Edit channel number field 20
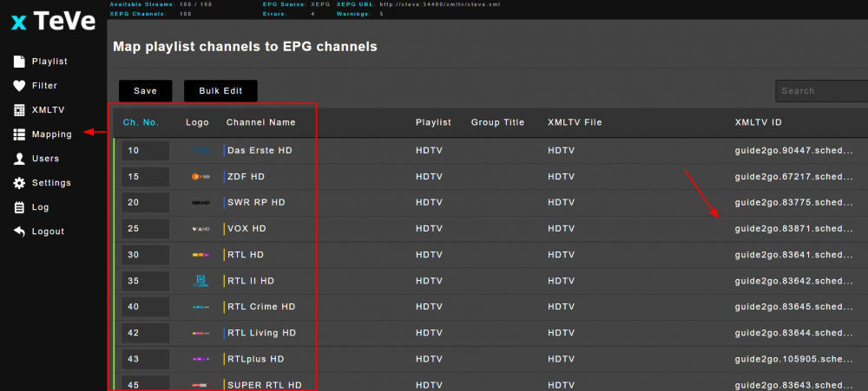868x391 pixels. coord(146,202)
